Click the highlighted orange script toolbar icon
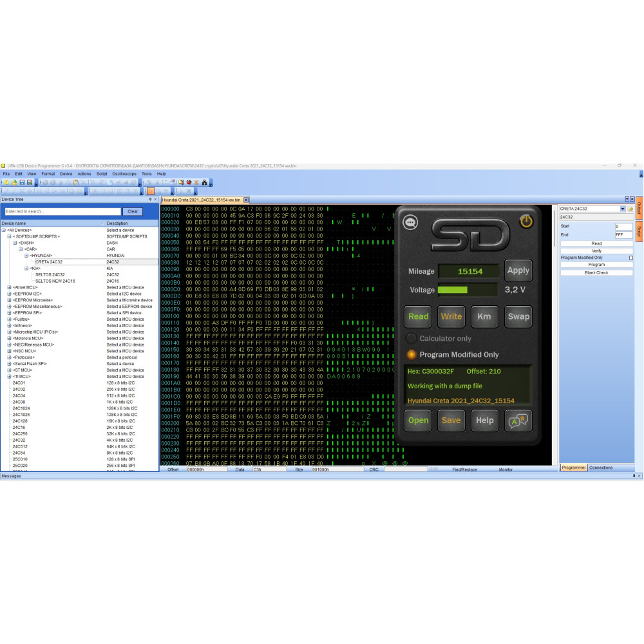The width and height of the screenshot is (644, 644). (x=151, y=191)
